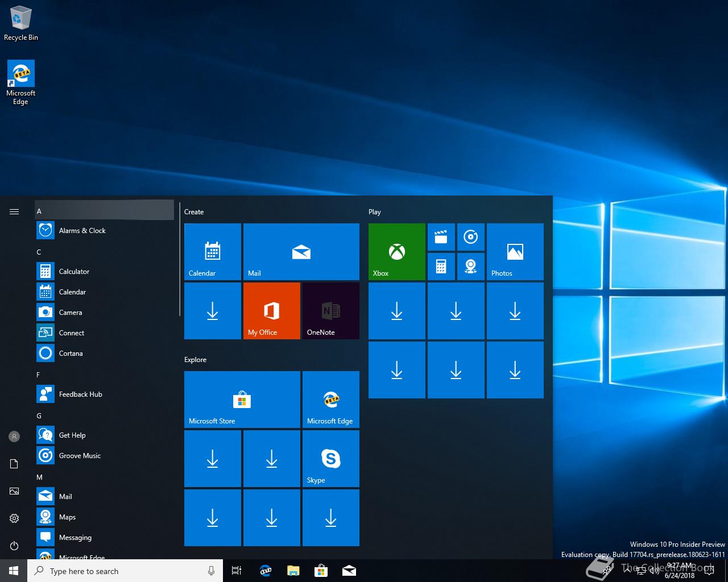Click the Type here to search box
Screen dimensions: 728x582
(x=125, y=571)
